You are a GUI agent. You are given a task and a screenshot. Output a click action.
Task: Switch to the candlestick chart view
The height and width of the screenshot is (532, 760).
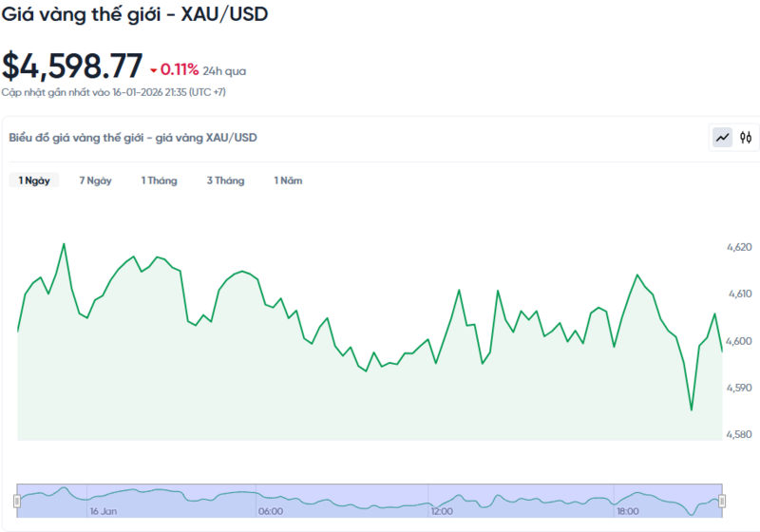[x=746, y=138]
